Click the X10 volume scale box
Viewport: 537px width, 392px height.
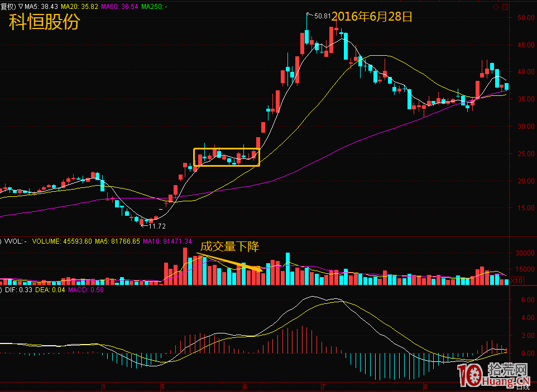tap(516, 281)
